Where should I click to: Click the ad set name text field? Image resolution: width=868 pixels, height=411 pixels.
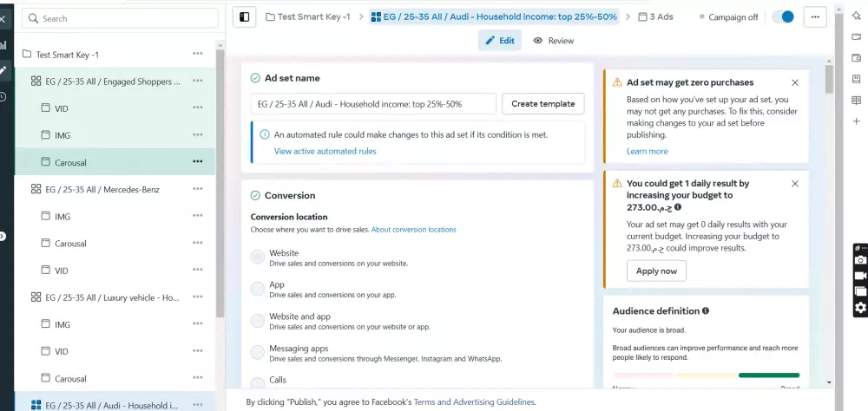[x=373, y=104]
